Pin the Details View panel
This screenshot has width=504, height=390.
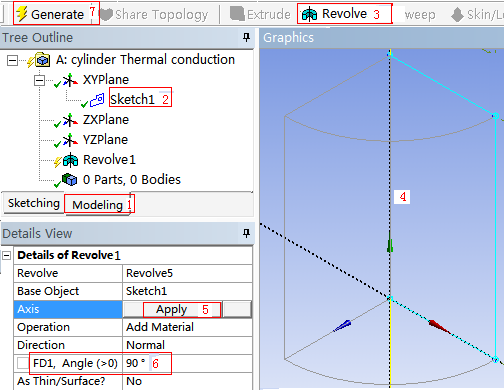pyautogui.click(x=246, y=233)
